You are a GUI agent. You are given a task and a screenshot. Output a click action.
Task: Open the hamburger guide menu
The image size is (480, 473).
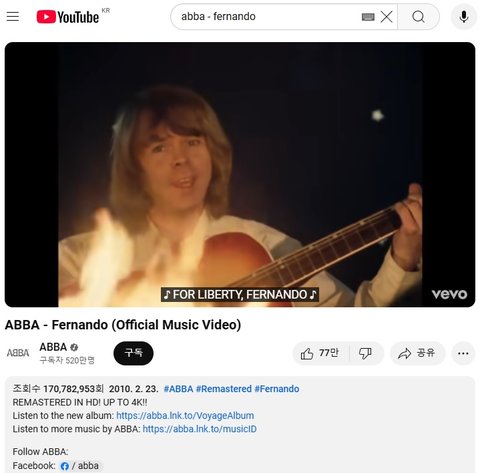[x=13, y=16]
